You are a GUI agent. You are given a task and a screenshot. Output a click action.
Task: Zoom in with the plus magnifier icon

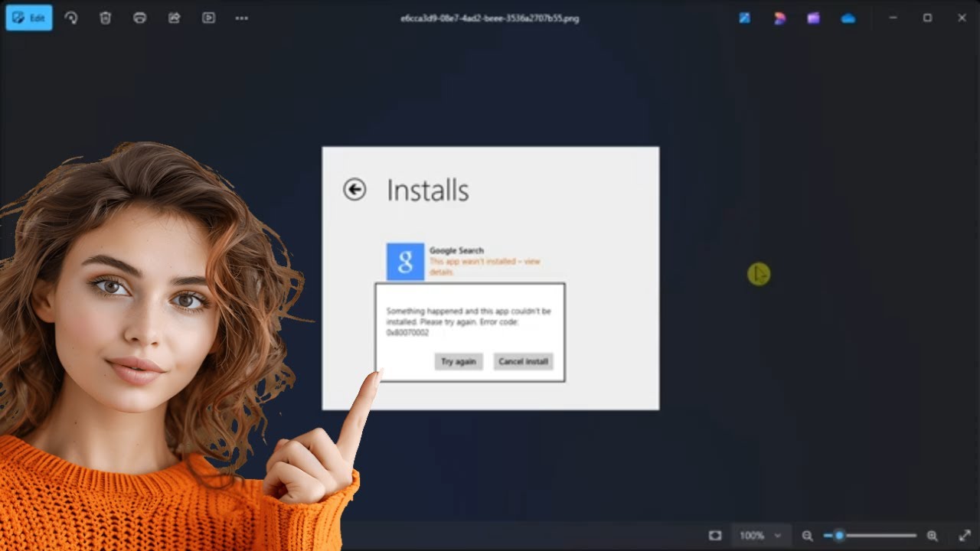(x=932, y=536)
